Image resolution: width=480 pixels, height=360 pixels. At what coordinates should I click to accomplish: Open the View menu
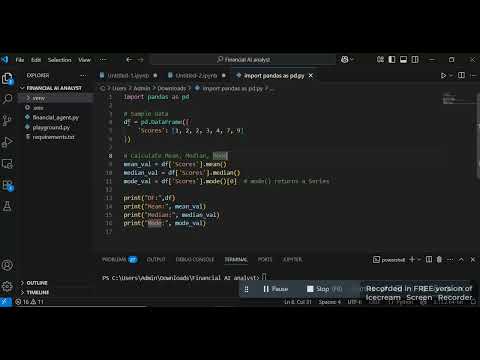coord(84,60)
